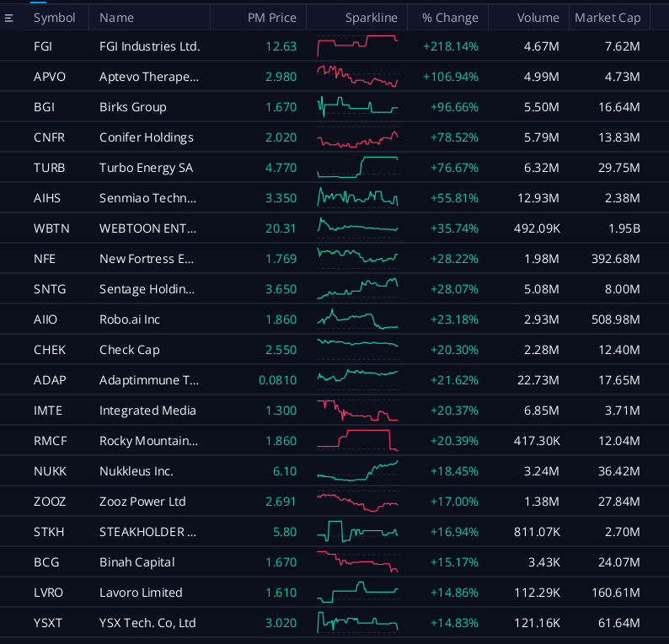Screen dimensions: 669x644
Task: Click the 3.43K volume value
Action: pyautogui.click(x=543, y=561)
